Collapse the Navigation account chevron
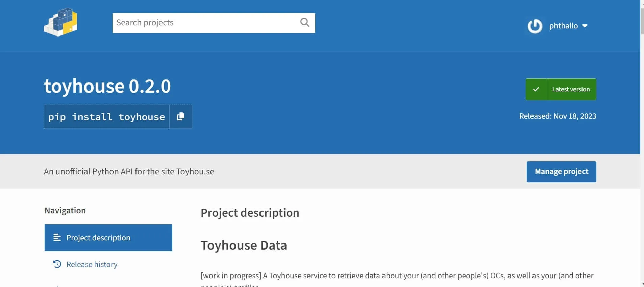The height and width of the screenshot is (287, 644). [x=585, y=26]
